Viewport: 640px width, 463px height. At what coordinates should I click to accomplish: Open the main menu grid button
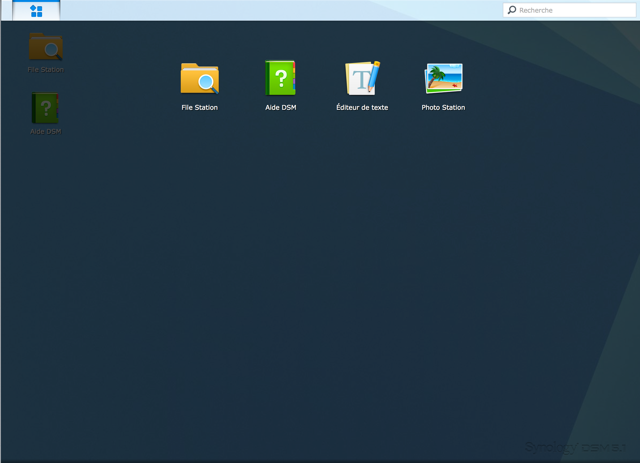coord(36,11)
